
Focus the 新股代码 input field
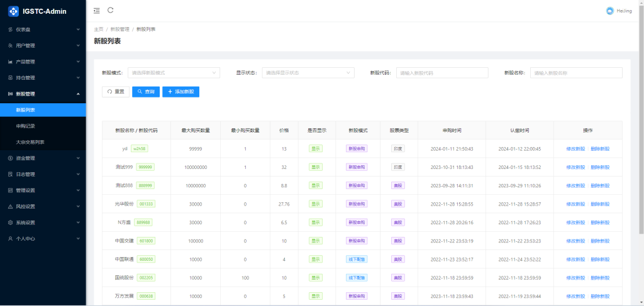click(442, 73)
